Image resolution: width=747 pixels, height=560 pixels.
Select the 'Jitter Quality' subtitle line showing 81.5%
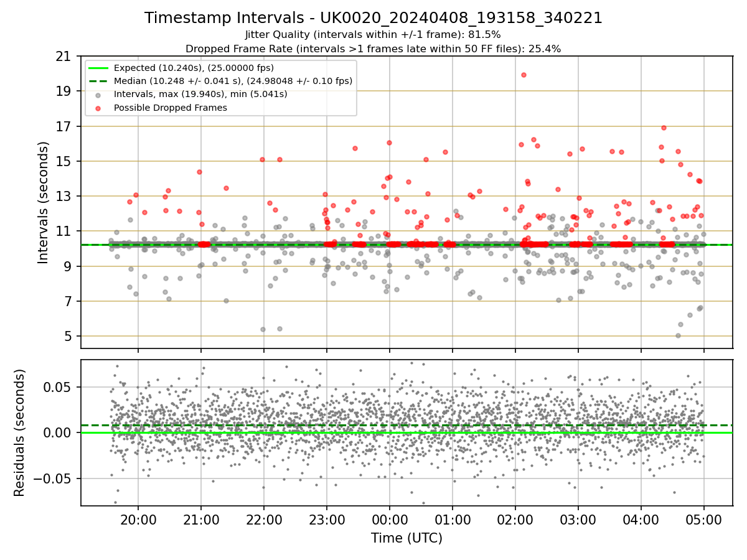373,35
